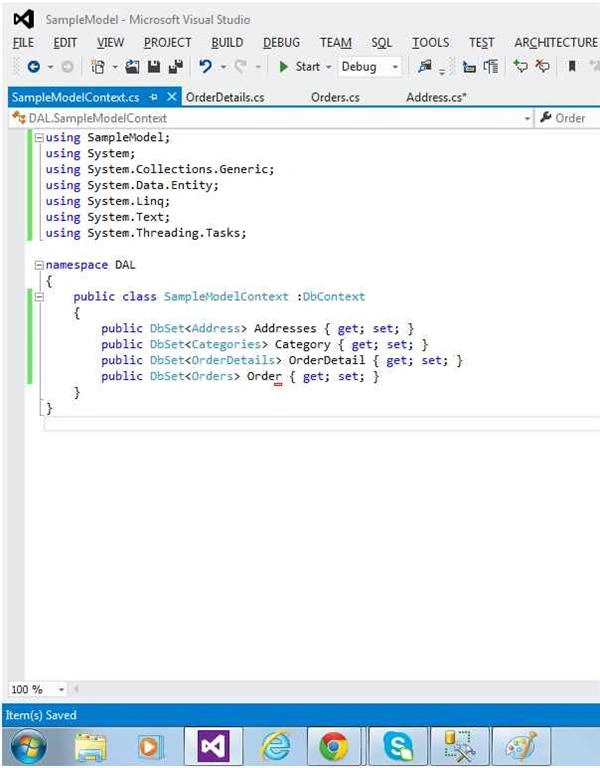Open the VIEW menu
600x768 pixels.
(x=110, y=43)
